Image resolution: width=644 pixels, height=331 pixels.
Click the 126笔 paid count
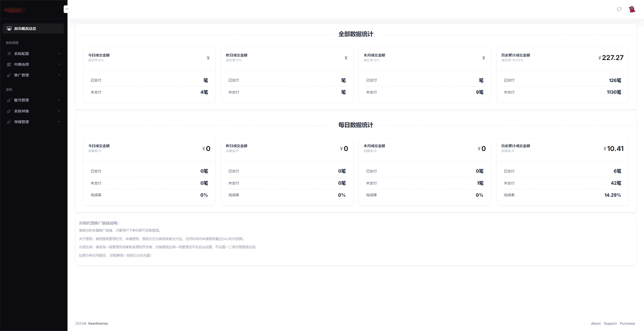pos(615,80)
